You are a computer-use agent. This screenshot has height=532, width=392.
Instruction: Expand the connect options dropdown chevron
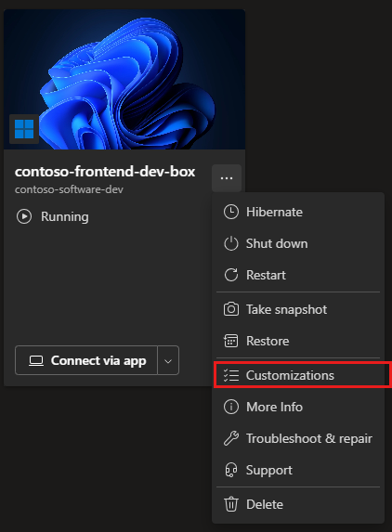click(x=168, y=360)
